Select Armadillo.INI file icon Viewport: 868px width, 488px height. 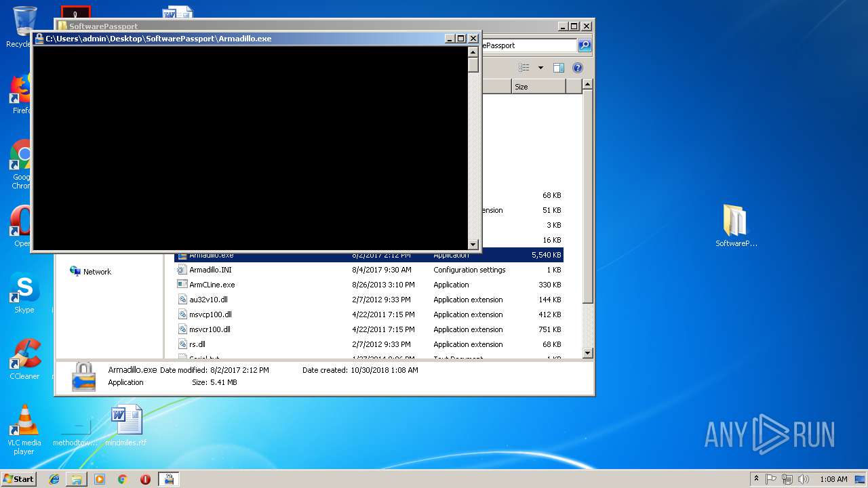[x=182, y=270]
